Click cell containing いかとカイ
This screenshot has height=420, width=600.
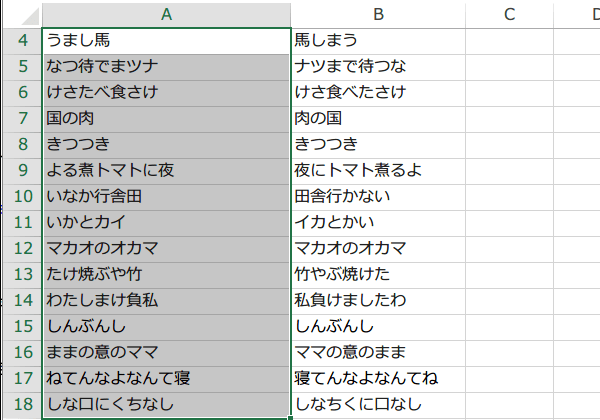click(166, 222)
